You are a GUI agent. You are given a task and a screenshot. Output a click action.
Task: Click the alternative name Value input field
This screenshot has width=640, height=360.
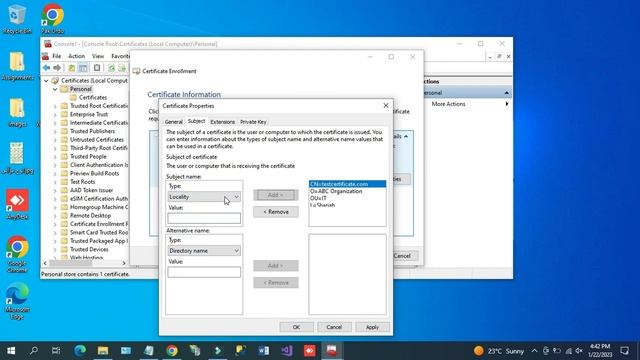tap(204, 272)
